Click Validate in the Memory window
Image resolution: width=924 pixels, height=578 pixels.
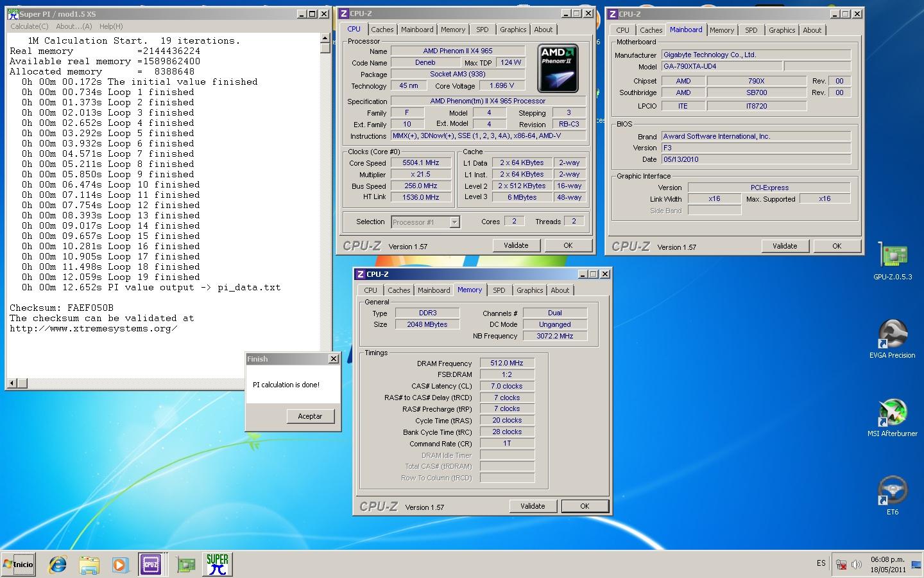click(x=533, y=506)
